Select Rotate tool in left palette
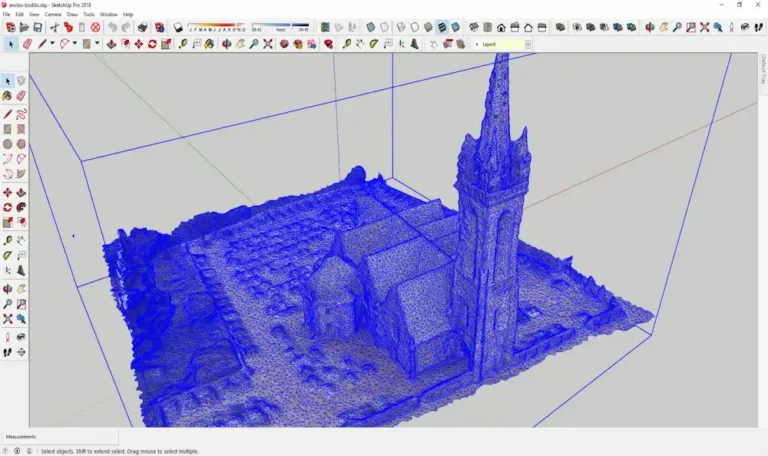Viewport: 768px width, 456px height. [7, 208]
